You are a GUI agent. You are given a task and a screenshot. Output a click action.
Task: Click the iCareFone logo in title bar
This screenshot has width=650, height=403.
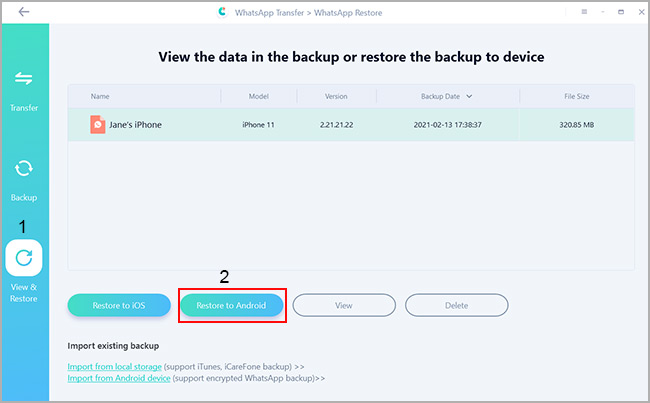tap(222, 12)
